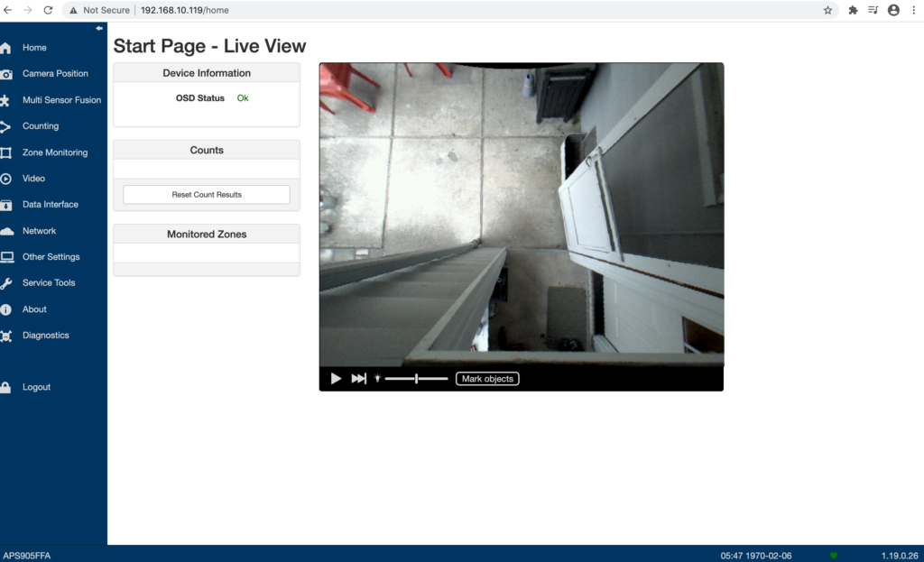
Task: Click the live view camera image
Action: 522,215
